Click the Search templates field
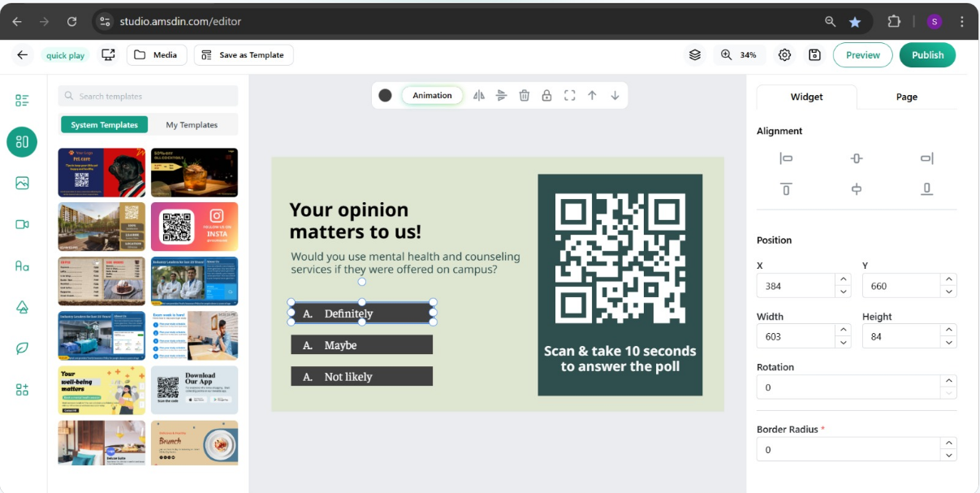980x493 pixels. (x=149, y=97)
